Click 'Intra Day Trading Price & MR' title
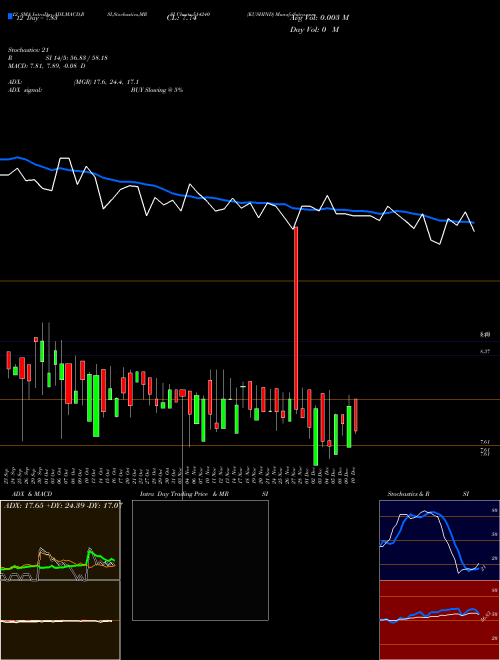500x660 pixels. tap(184, 494)
